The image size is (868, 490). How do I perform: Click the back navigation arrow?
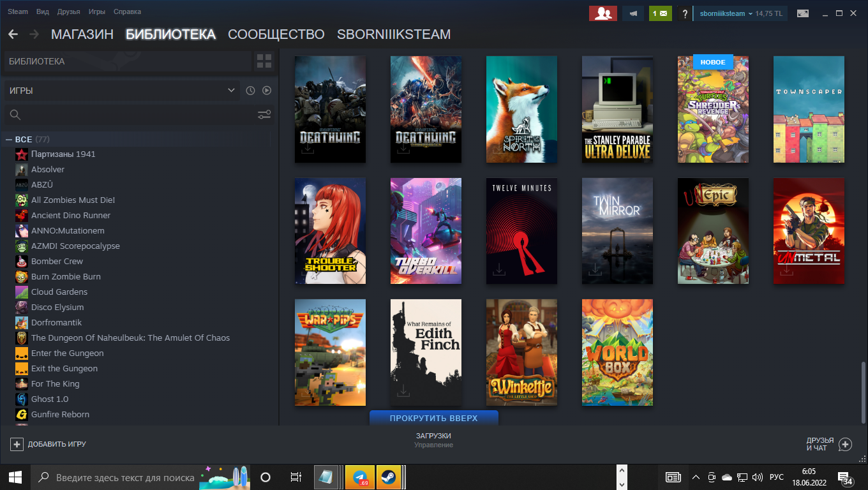pyautogui.click(x=13, y=34)
